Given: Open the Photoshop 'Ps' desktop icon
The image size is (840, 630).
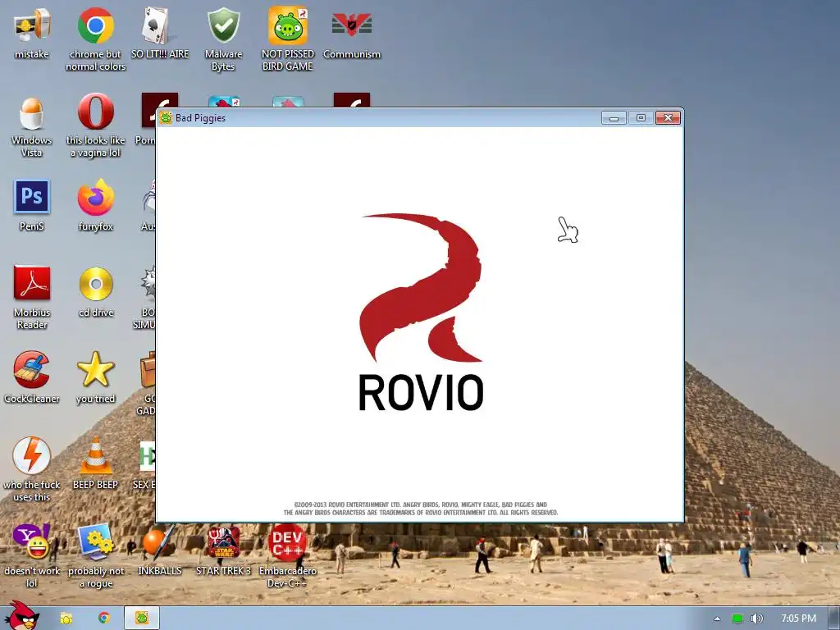Looking at the screenshot, I should (x=32, y=197).
